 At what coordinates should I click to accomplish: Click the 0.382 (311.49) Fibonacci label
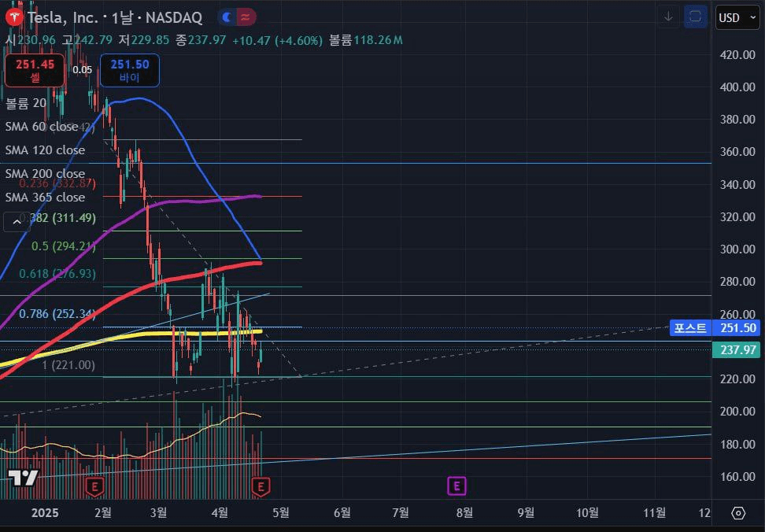(57, 218)
